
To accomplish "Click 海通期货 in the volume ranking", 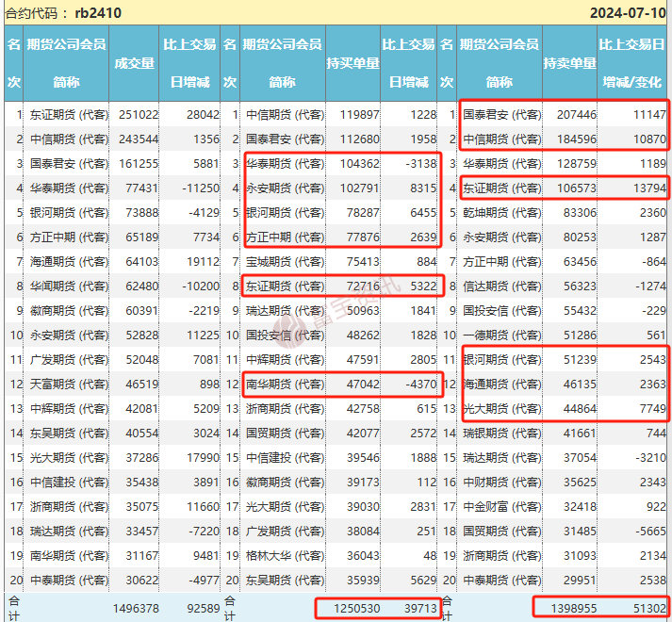I will point(69,261).
